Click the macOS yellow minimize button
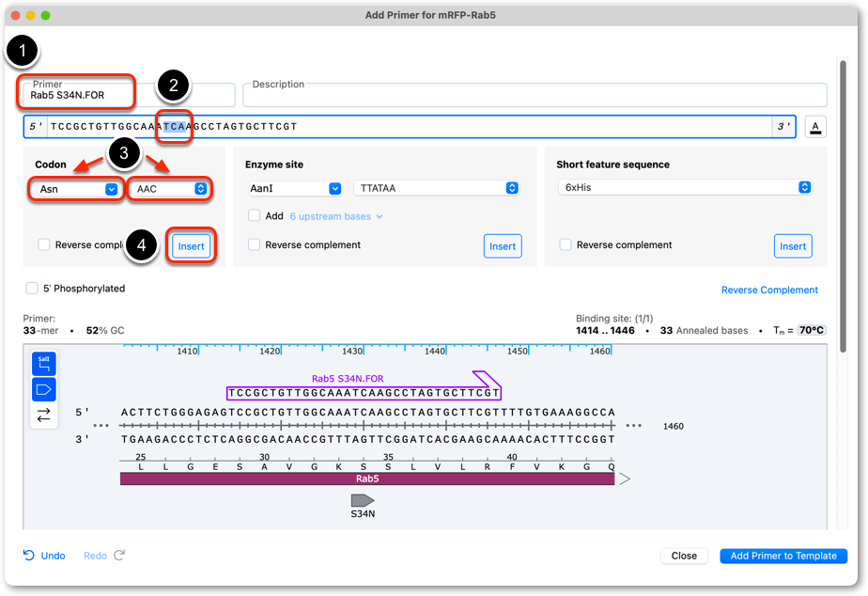Screen dimensions: 868x596 30,15
